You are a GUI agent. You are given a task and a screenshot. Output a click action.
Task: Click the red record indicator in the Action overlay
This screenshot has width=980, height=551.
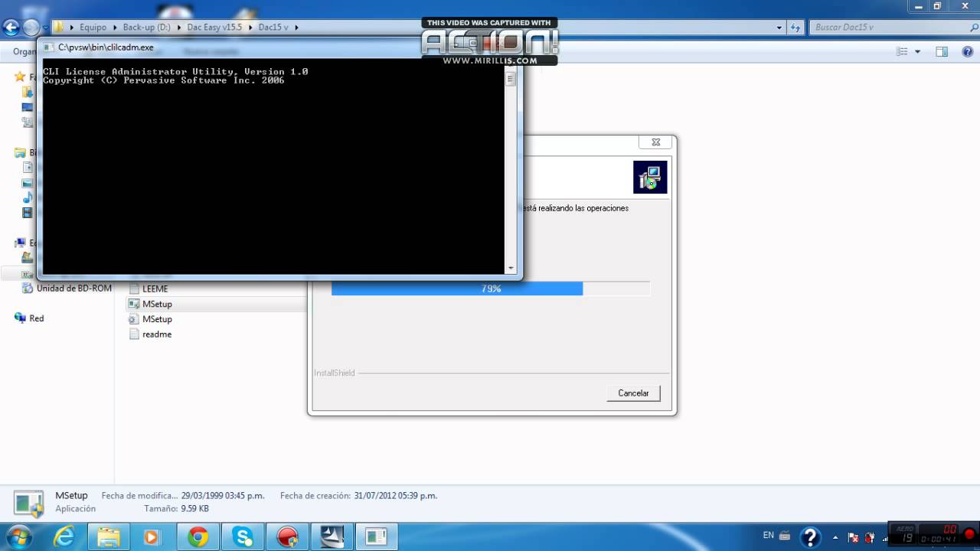tap(969, 533)
